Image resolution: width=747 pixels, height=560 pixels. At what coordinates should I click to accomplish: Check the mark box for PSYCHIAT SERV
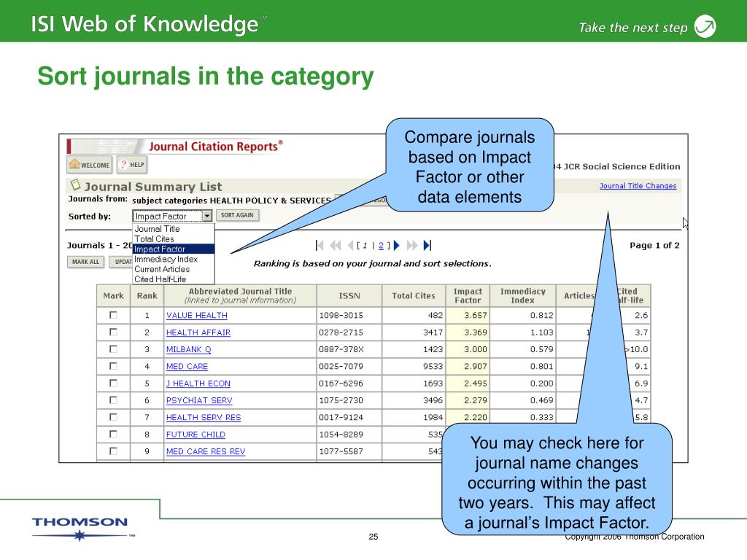[x=113, y=400]
